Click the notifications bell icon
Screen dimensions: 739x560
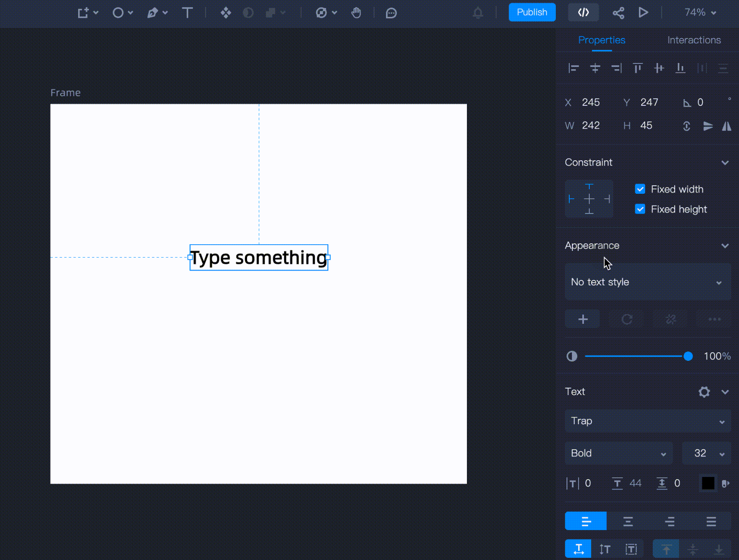pyautogui.click(x=478, y=13)
